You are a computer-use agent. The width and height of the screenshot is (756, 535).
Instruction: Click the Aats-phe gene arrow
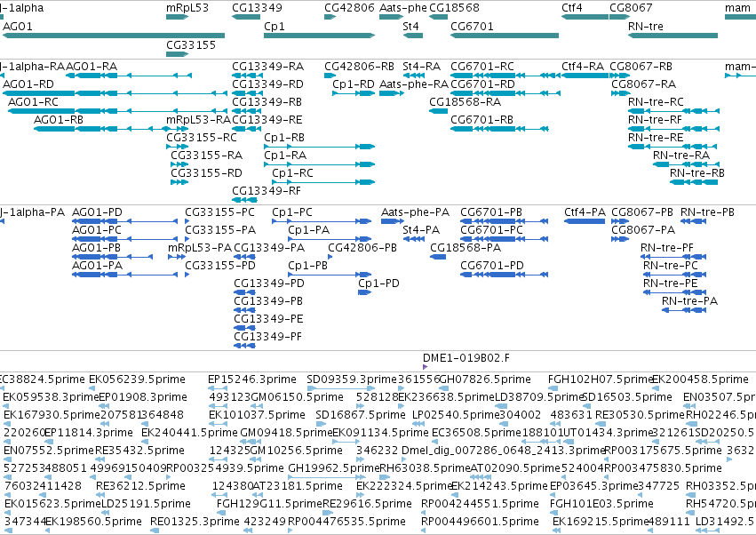(x=391, y=17)
